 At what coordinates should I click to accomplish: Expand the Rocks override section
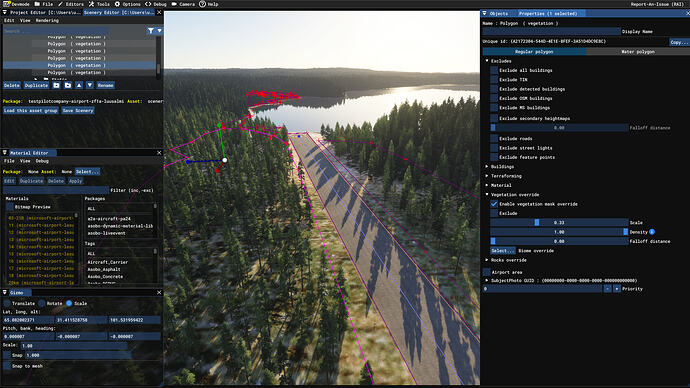[x=487, y=260]
